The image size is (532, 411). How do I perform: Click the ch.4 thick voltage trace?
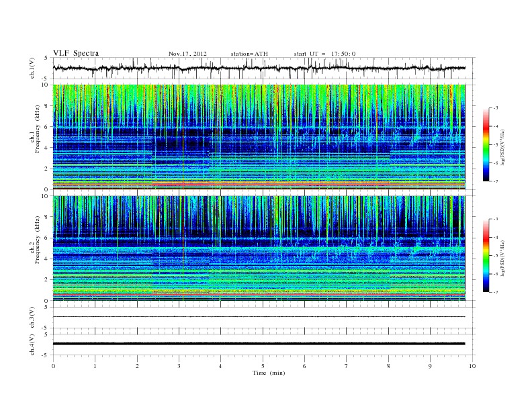click(x=259, y=344)
